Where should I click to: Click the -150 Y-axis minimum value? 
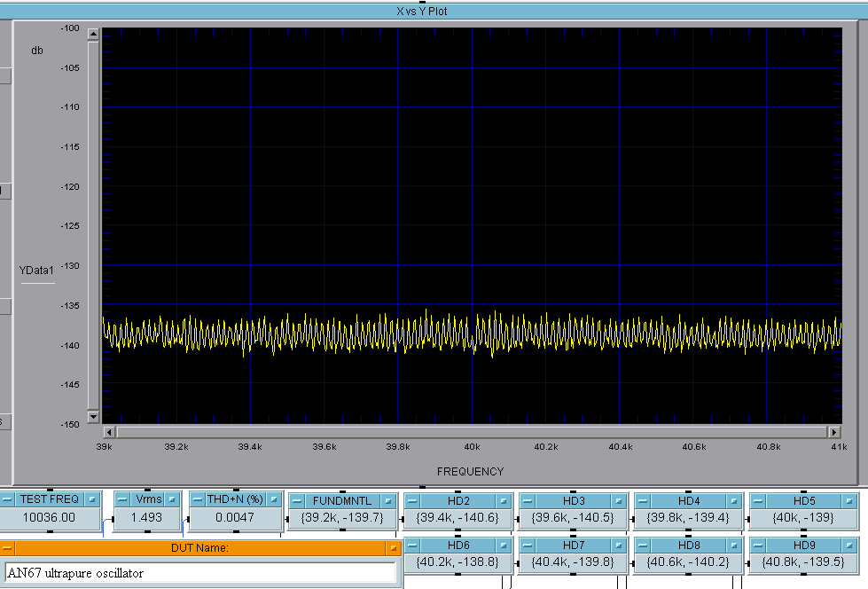click(70, 424)
